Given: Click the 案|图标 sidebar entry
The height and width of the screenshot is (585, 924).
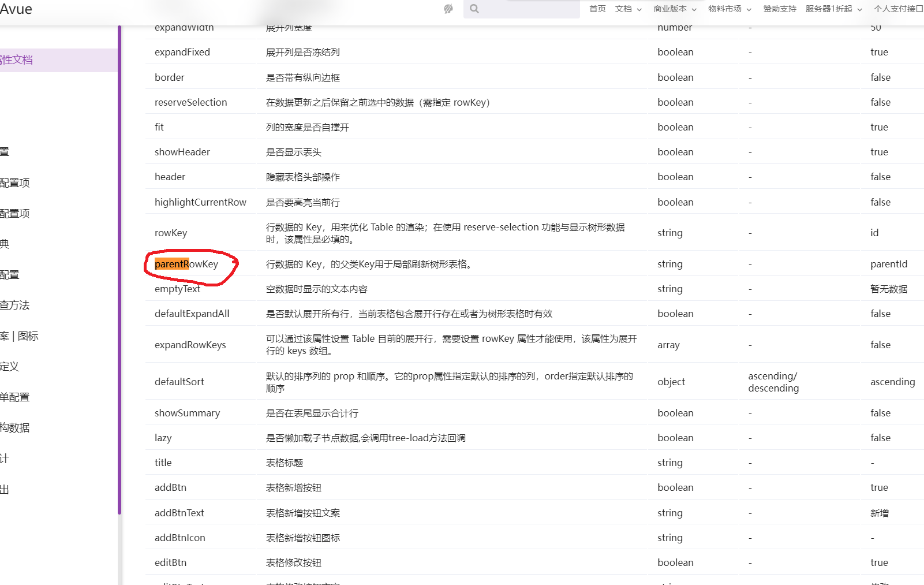Looking at the screenshot, I should point(19,336).
